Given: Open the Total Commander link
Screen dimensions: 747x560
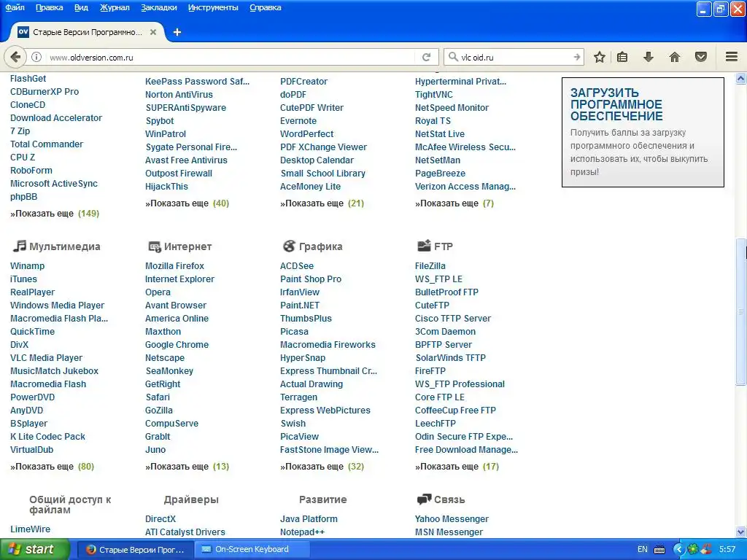Looking at the screenshot, I should coord(47,144).
